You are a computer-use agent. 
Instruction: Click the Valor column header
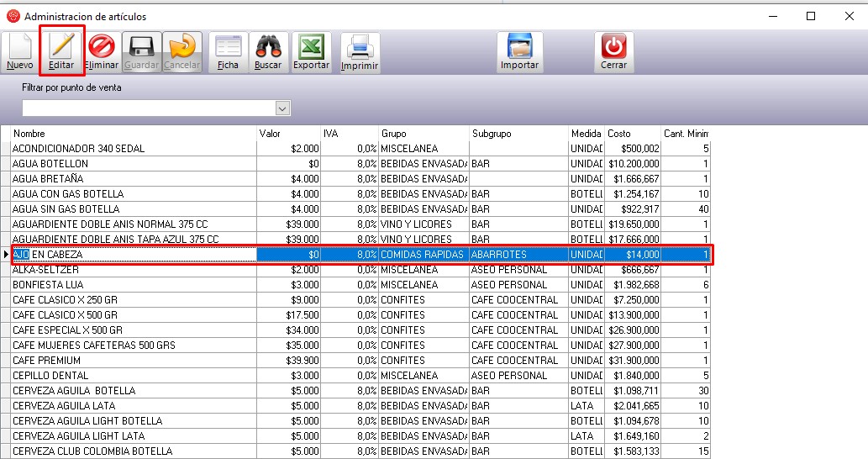pyautogui.click(x=288, y=134)
